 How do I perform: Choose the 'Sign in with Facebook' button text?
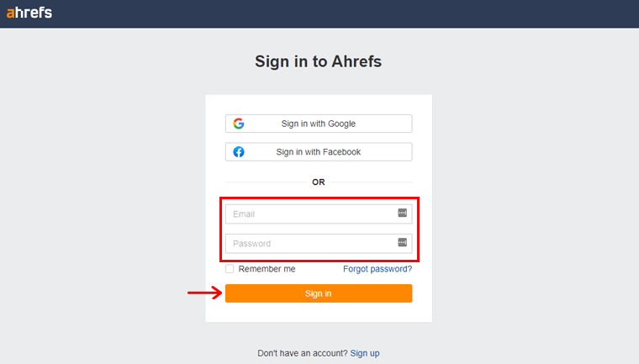click(x=318, y=152)
